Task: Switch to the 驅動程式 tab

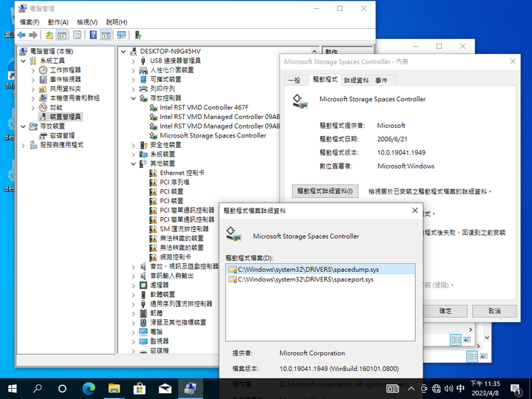Action: [324, 79]
